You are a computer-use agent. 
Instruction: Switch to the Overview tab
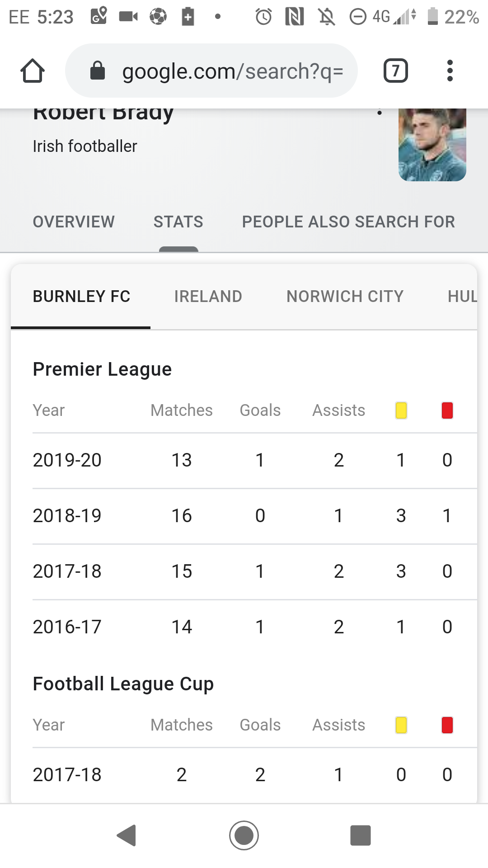[74, 222]
